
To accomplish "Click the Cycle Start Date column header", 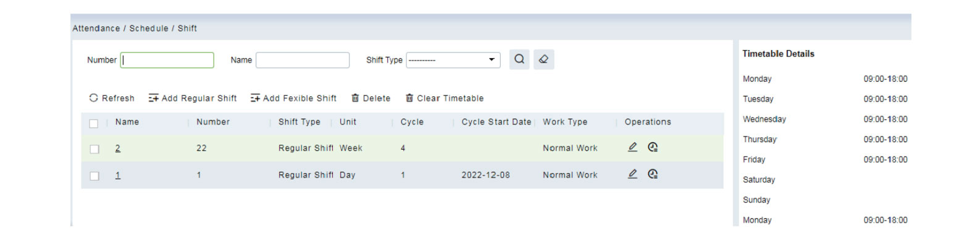I will pyautogui.click(x=496, y=122).
